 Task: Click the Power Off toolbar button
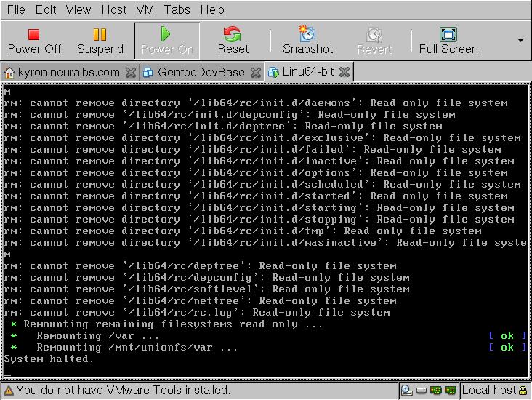[34, 41]
